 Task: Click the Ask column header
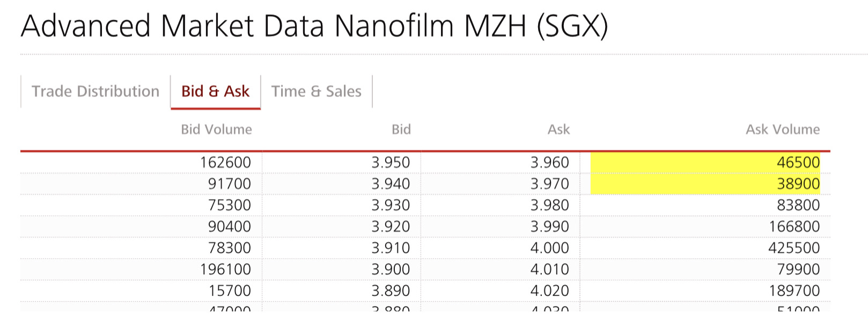(x=558, y=129)
